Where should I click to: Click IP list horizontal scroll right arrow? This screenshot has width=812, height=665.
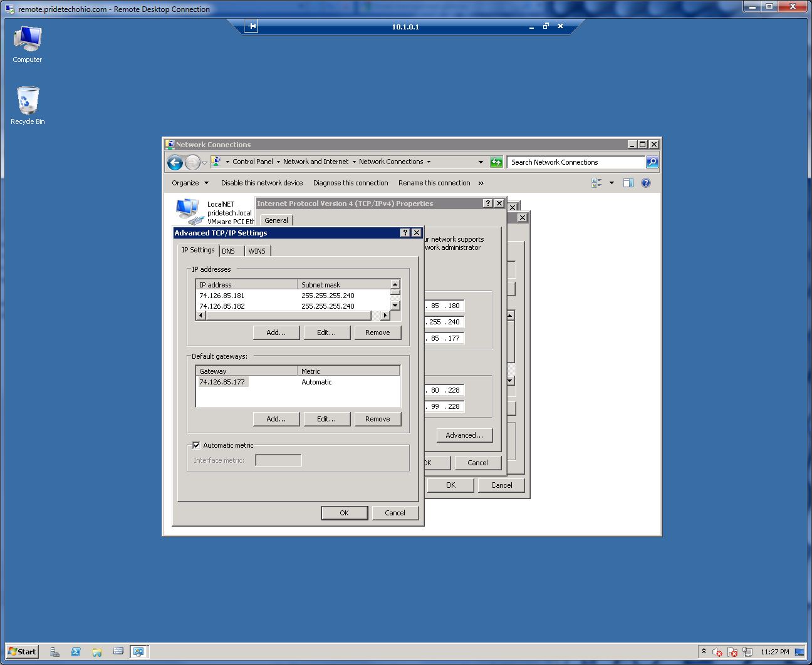coord(385,316)
